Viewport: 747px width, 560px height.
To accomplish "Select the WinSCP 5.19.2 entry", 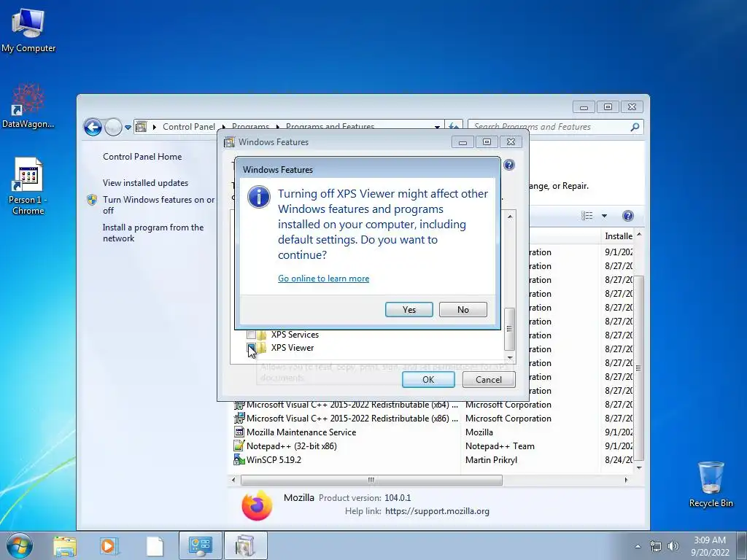I will tap(274, 460).
